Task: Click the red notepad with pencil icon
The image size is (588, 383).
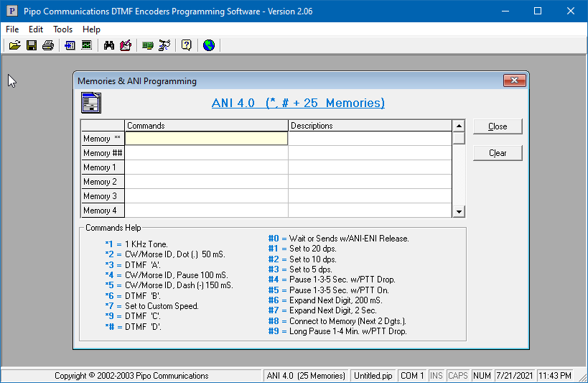Action: click(x=126, y=45)
